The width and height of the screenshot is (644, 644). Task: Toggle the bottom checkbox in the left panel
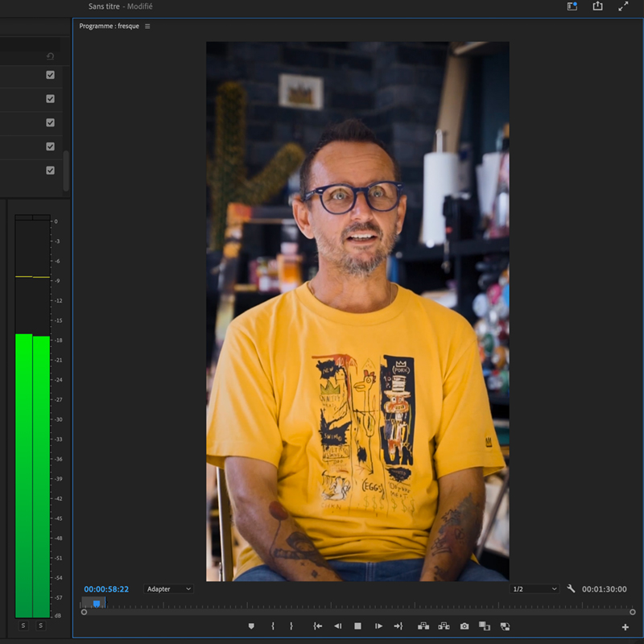coord(50,170)
